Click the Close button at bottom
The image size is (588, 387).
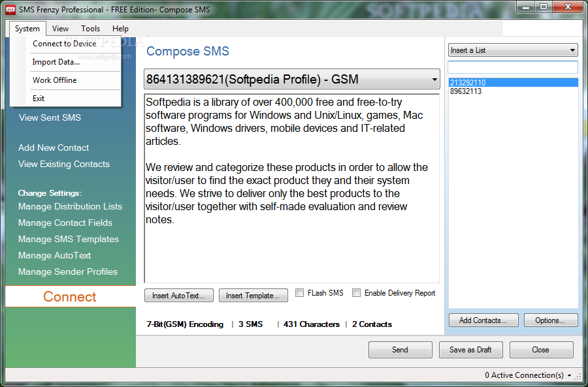tap(541, 350)
